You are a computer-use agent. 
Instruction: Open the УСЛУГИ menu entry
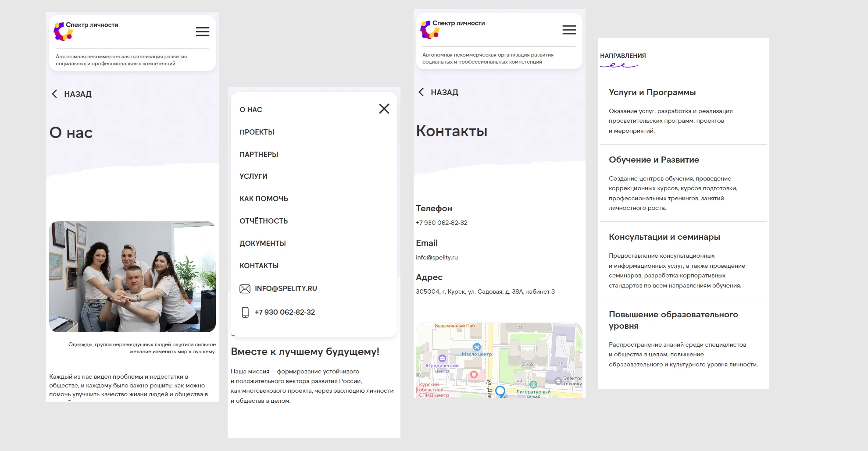click(x=253, y=176)
